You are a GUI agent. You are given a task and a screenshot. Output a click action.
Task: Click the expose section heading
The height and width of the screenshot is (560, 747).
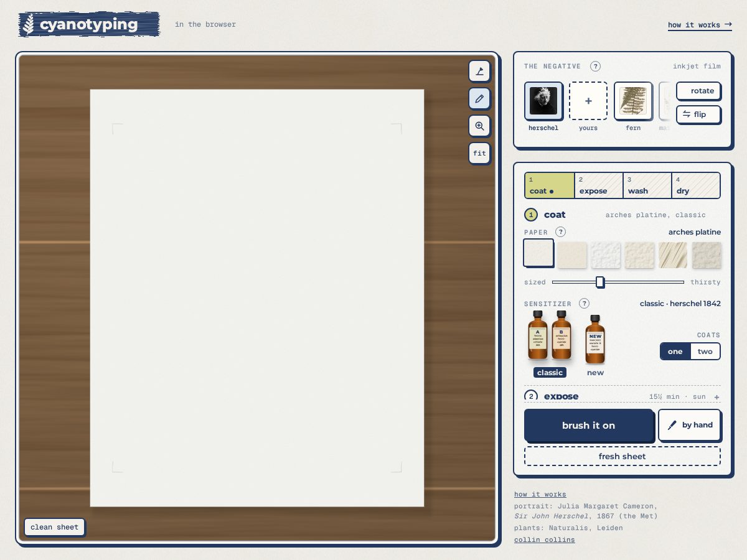tap(561, 396)
